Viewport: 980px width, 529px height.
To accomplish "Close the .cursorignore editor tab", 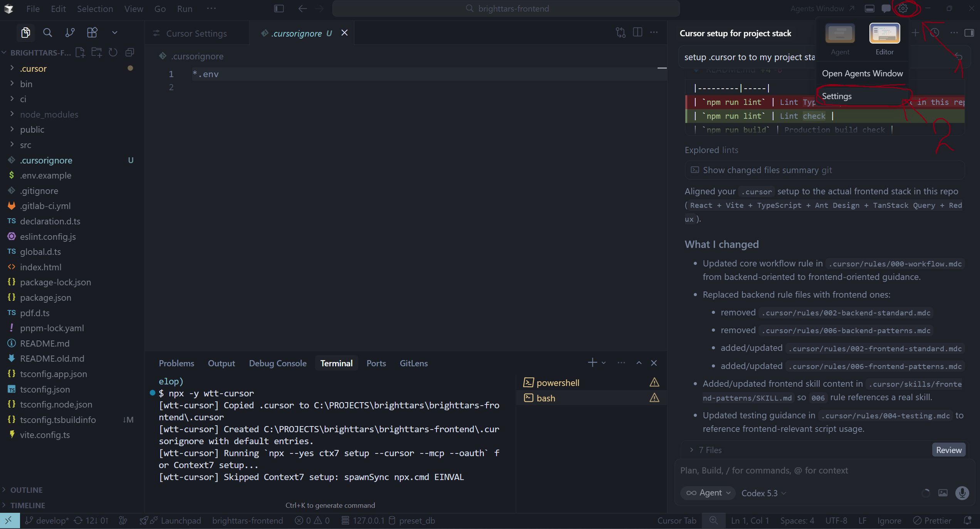I will pos(344,33).
